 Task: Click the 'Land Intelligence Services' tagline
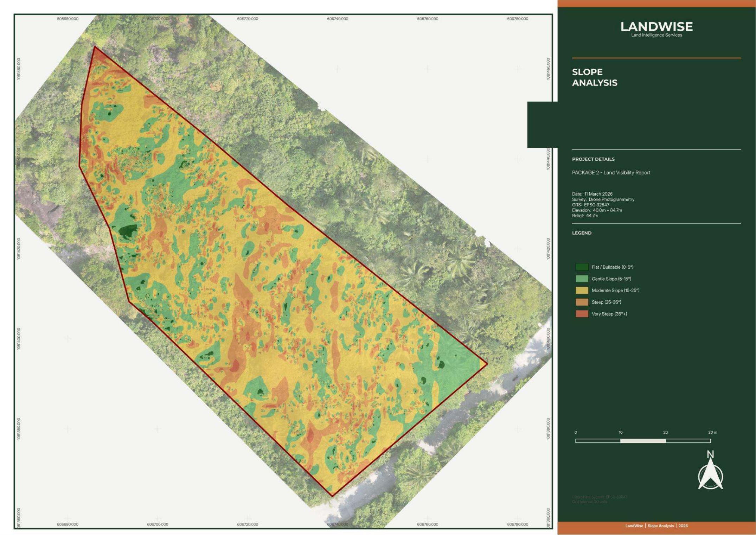point(656,35)
